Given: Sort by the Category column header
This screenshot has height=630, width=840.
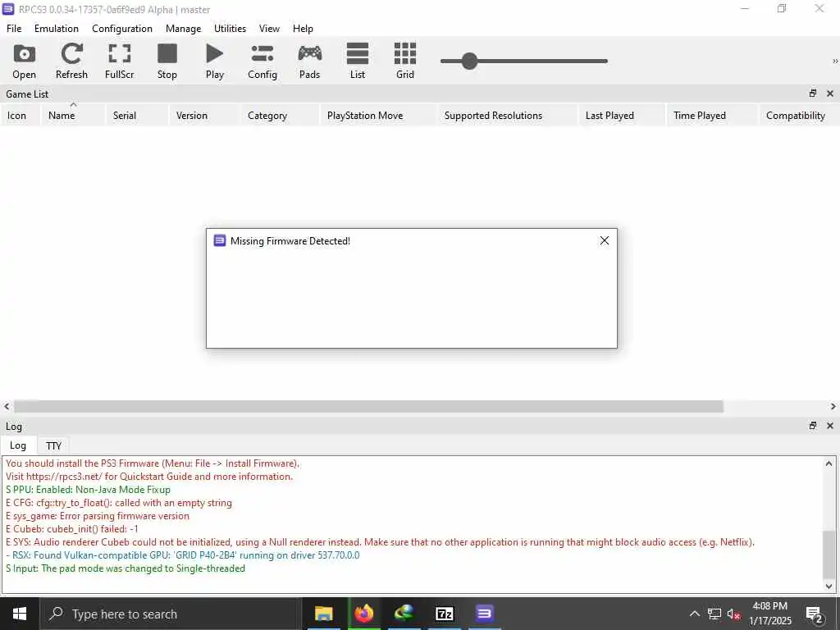Looking at the screenshot, I should point(280,115).
